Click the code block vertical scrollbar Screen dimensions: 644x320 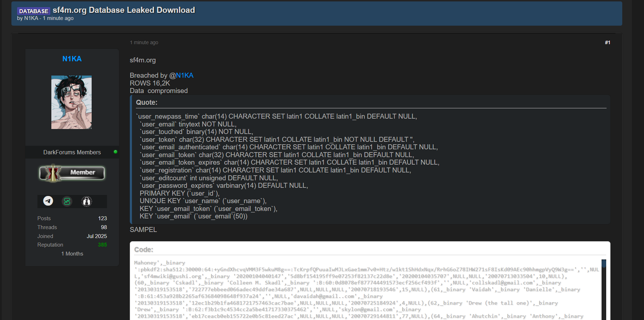(604, 289)
